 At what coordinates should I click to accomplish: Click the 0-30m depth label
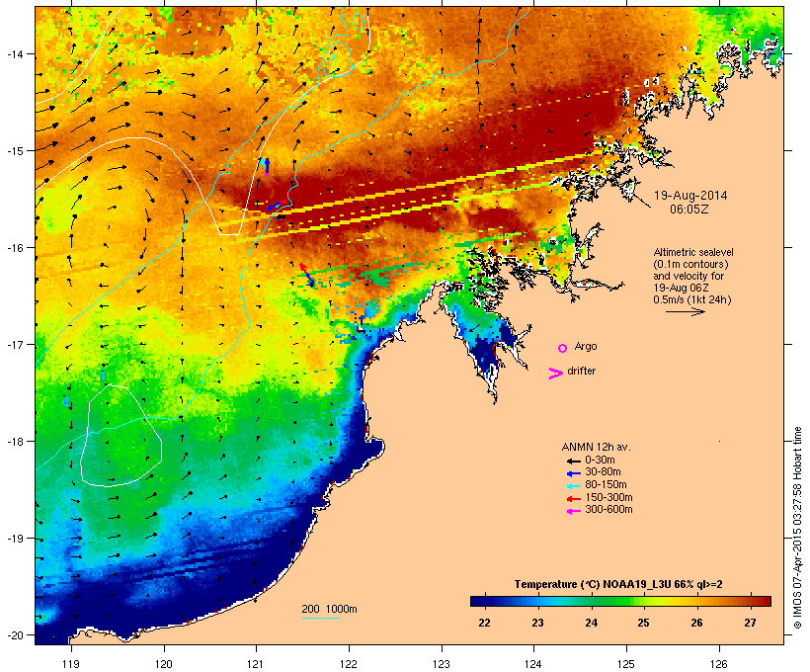[600, 461]
